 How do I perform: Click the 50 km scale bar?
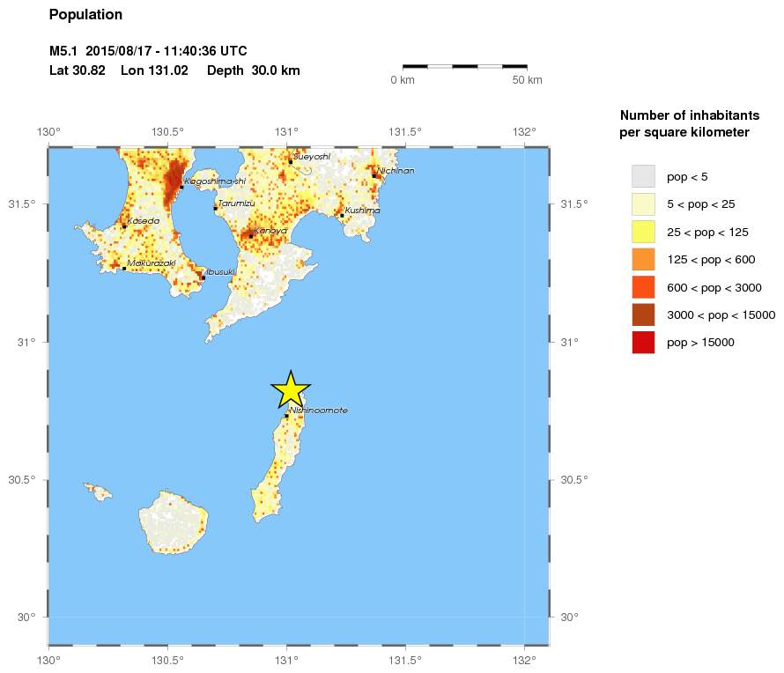tap(464, 66)
